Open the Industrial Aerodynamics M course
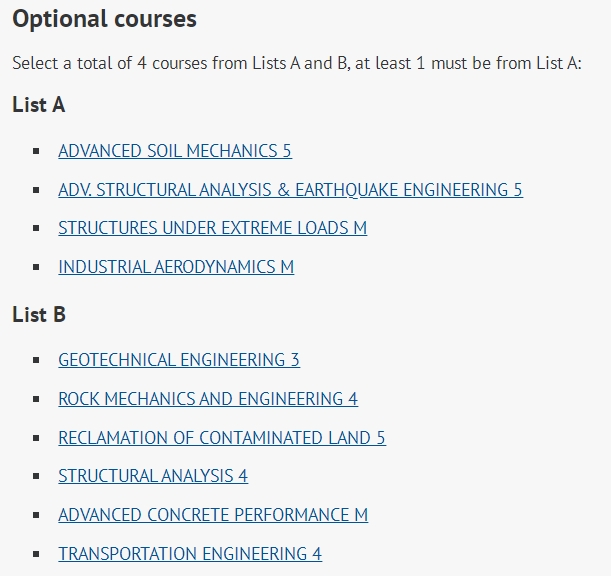The height and width of the screenshot is (576, 611). pyautogui.click(x=176, y=267)
